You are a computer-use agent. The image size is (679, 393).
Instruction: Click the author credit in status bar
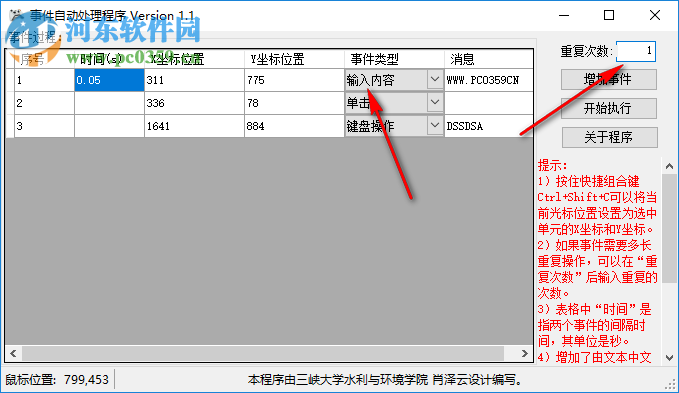click(385, 380)
